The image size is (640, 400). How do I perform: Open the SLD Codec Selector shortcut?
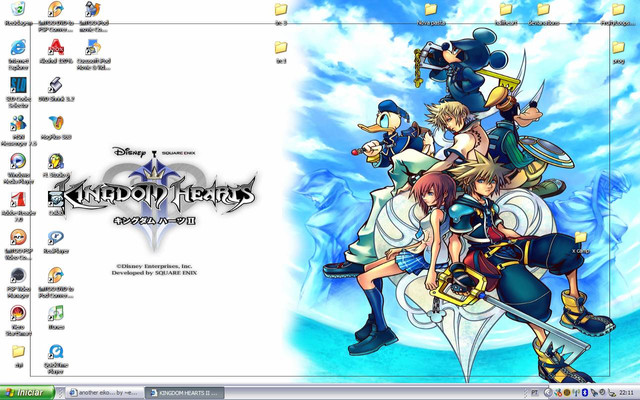[18, 87]
